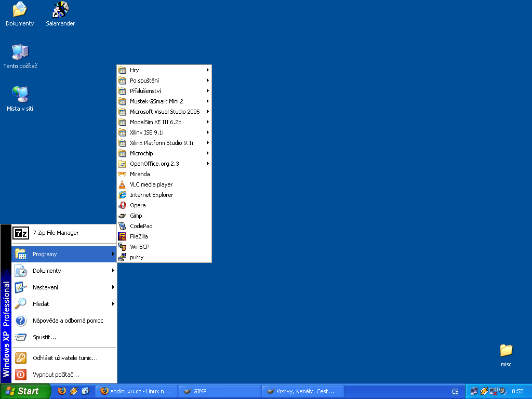
Task: Click the WinSCP icon
Action: [x=122, y=247]
